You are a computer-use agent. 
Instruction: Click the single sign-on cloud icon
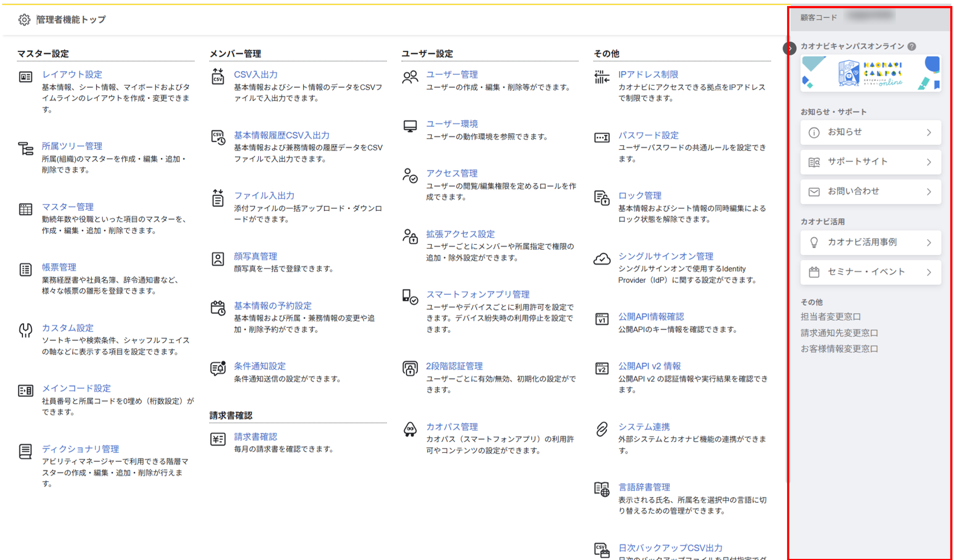[602, 259]
